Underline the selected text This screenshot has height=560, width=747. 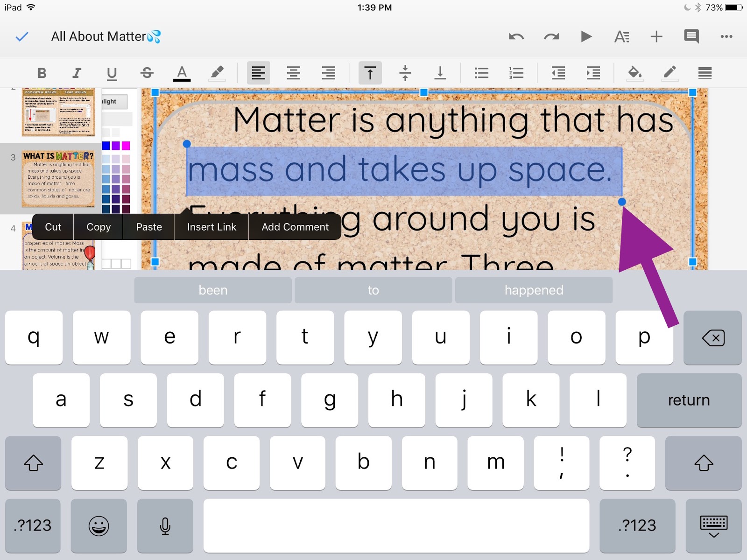click(111, 73)
